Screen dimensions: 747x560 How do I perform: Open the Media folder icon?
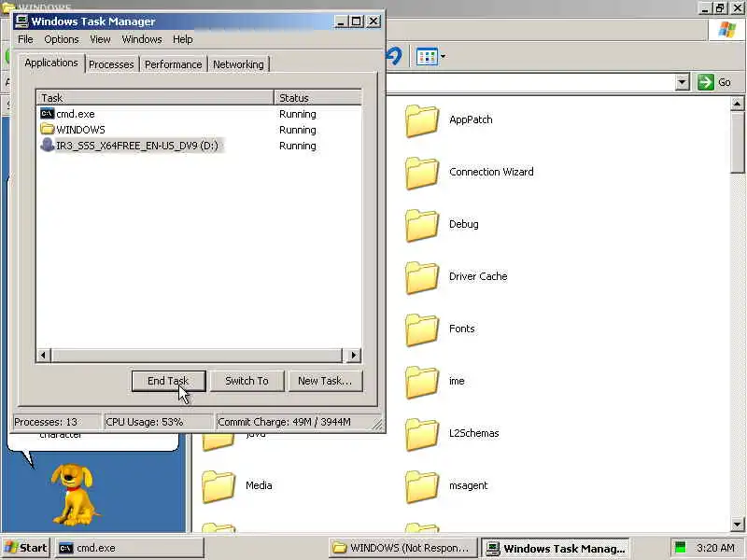[218, 487]
